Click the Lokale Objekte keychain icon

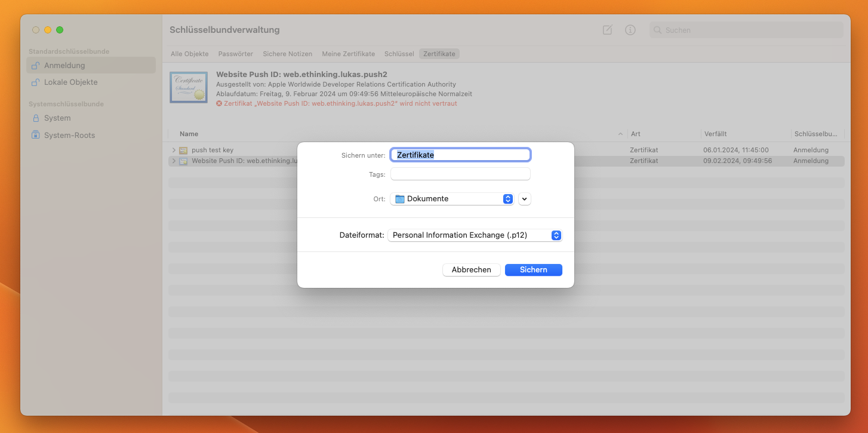point(36,82)
